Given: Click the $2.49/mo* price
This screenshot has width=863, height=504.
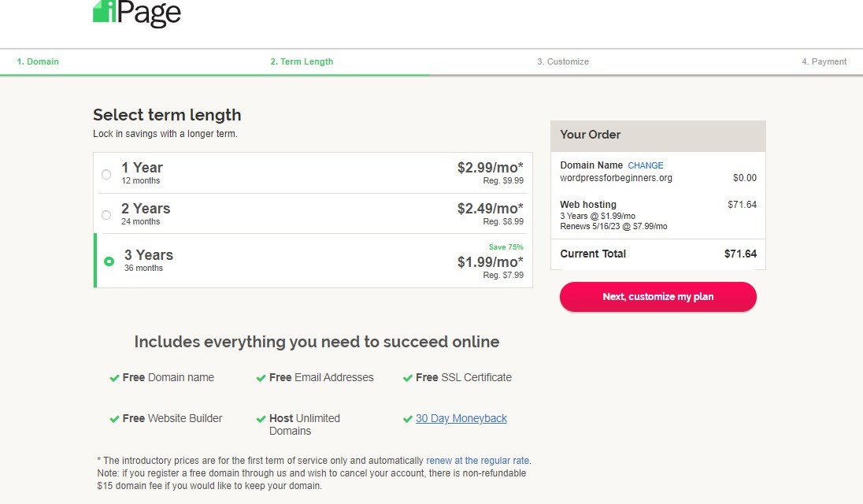Looking at the screenshot, I should pyautogui.click(x=491, y=209).
